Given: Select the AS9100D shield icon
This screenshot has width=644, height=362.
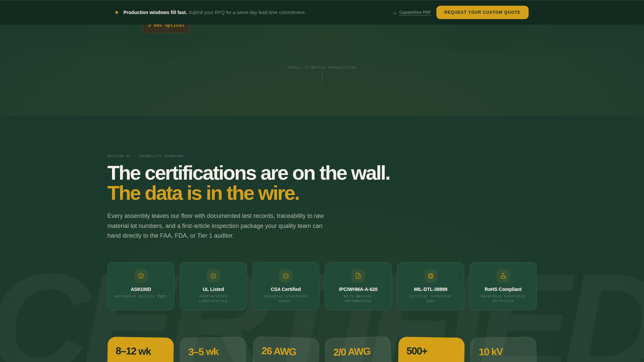Looking at the screenshot, I should 141,276.
